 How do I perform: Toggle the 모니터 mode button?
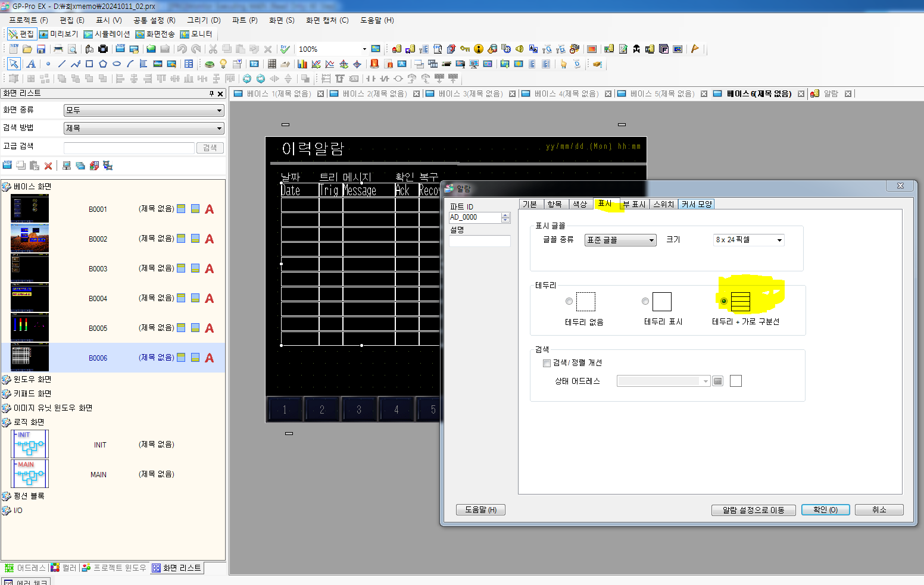coord(196,34)
